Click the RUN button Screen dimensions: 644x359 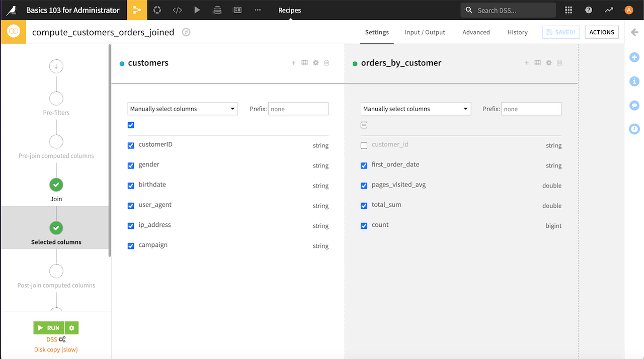click(x=49, y=327)
